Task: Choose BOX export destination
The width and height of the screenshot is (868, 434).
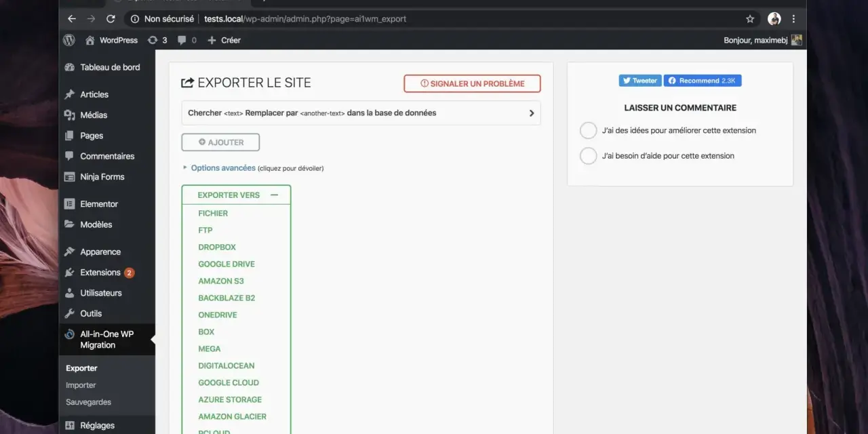Action: coord(206,332)
